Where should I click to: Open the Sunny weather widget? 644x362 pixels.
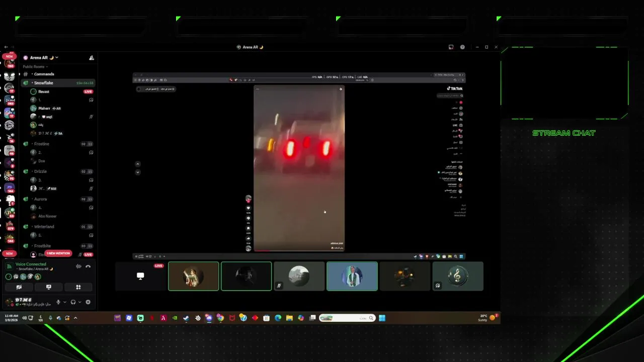pyautogui.click(x=488, y=318)
